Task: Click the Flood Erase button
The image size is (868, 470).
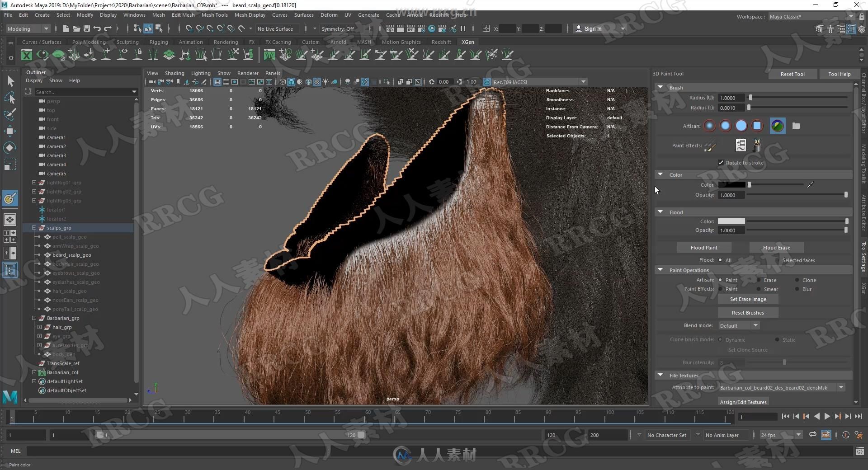Action: click(776, 248)
